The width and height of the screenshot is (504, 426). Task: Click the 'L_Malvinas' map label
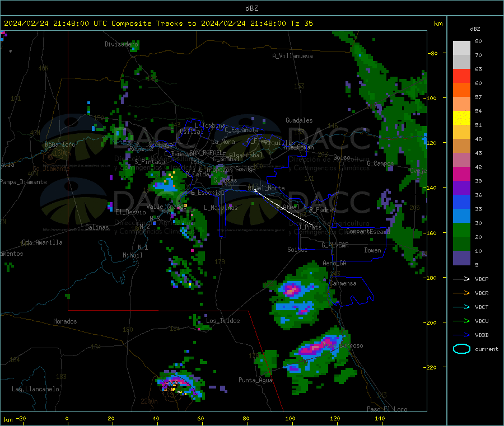pyautogui.click(x=221, y=208)
